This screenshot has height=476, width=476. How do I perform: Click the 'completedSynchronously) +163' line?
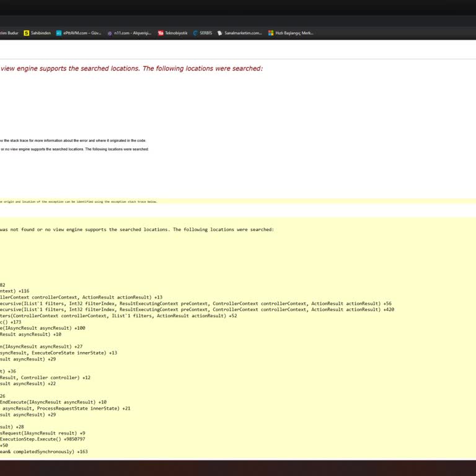[x=44, y=451]
